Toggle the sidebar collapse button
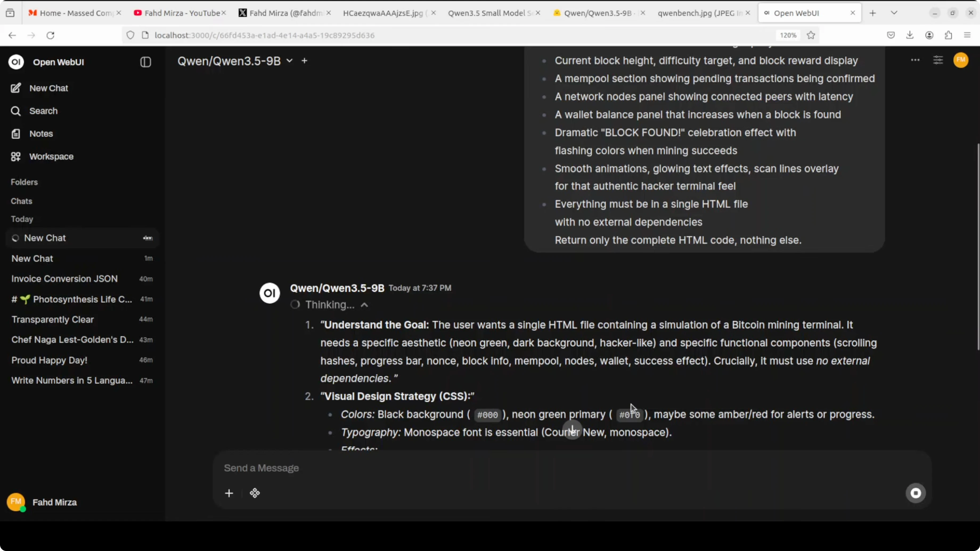This screenshot has height=551, width=980. coord(145,62)
